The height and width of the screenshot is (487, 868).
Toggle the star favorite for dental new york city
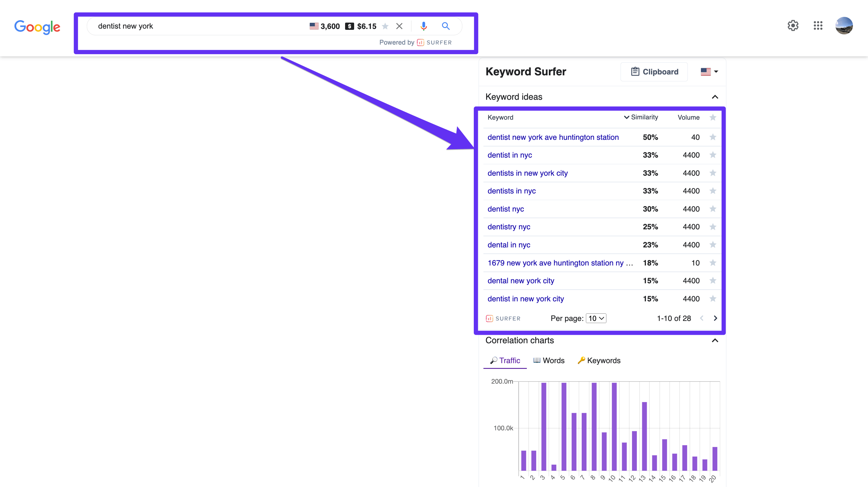(714, 280)
